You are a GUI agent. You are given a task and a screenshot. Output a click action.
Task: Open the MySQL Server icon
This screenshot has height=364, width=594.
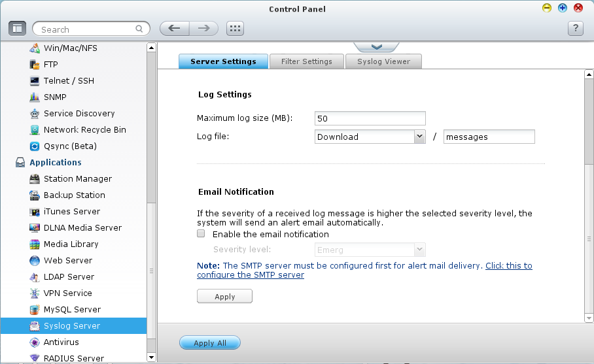(x=35, y=310)
